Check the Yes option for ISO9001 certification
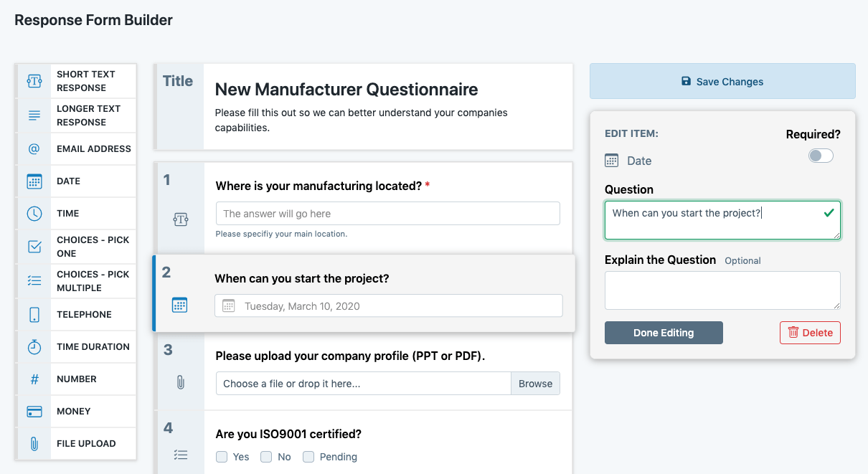The height and width of the screenshot is (474, 868). 222,457
